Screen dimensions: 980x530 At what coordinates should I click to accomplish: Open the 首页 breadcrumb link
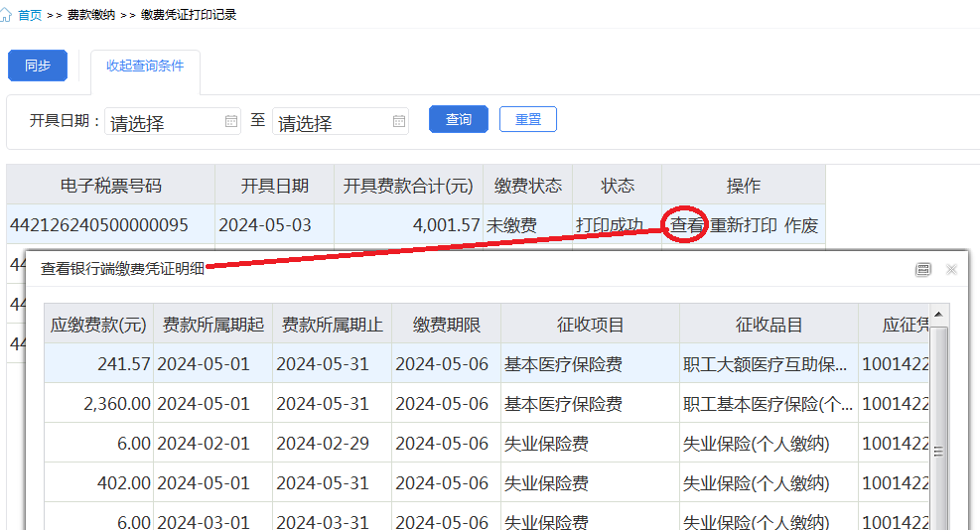(30, 15)
